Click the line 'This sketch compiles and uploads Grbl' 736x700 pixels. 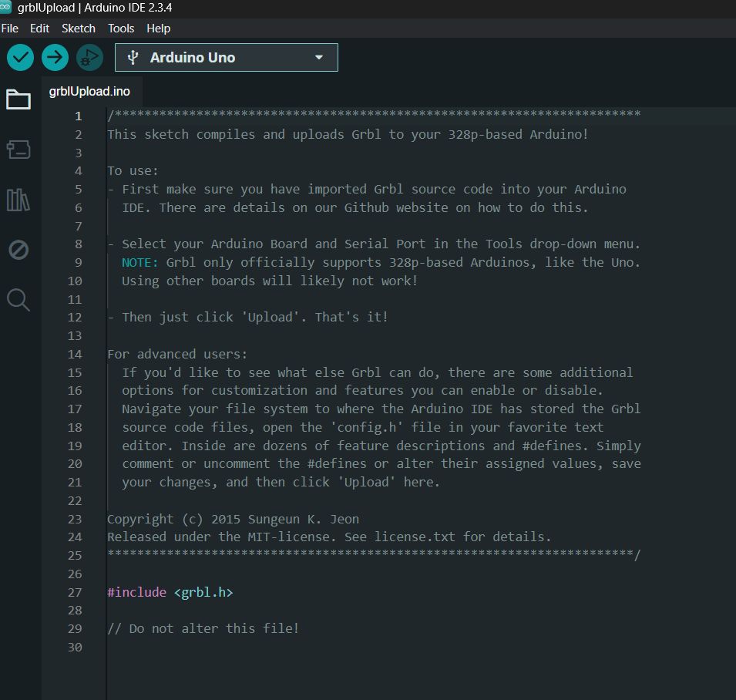348,134
